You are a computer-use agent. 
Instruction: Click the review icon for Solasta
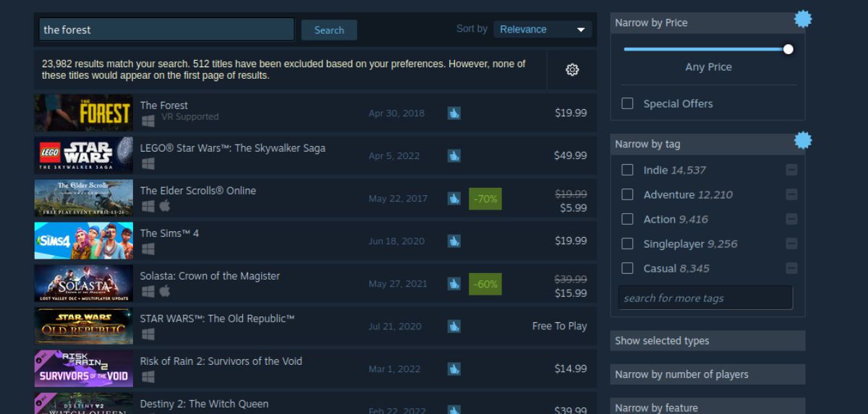454,284
